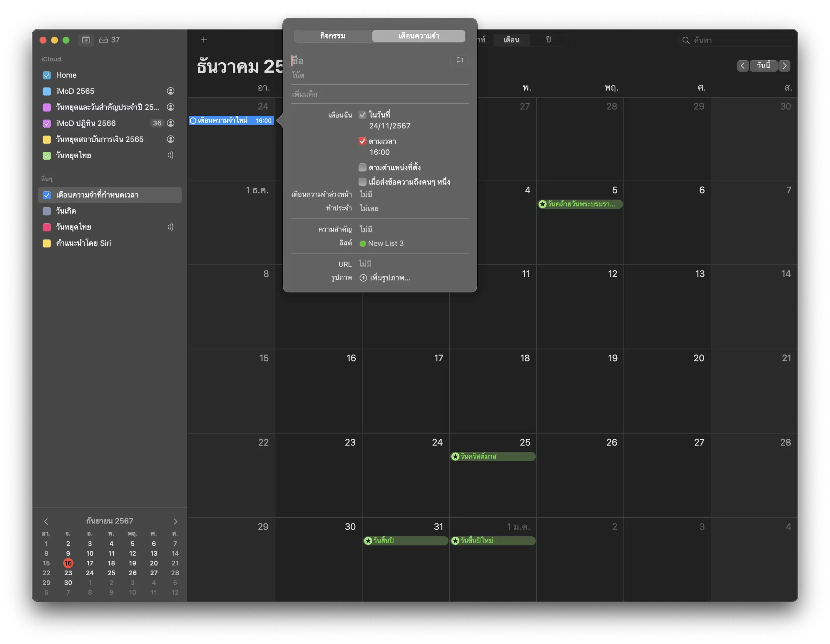Open the ทำประจำ repeat dropdown value
The image size is (830, 644).
click(369, 208)
